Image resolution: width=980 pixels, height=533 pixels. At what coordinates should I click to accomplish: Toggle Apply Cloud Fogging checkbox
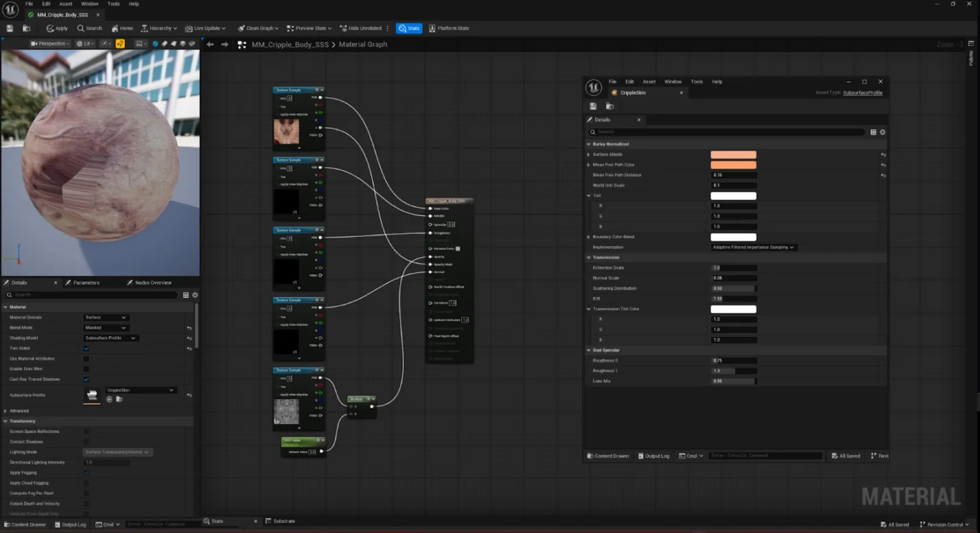pos(86,483)
